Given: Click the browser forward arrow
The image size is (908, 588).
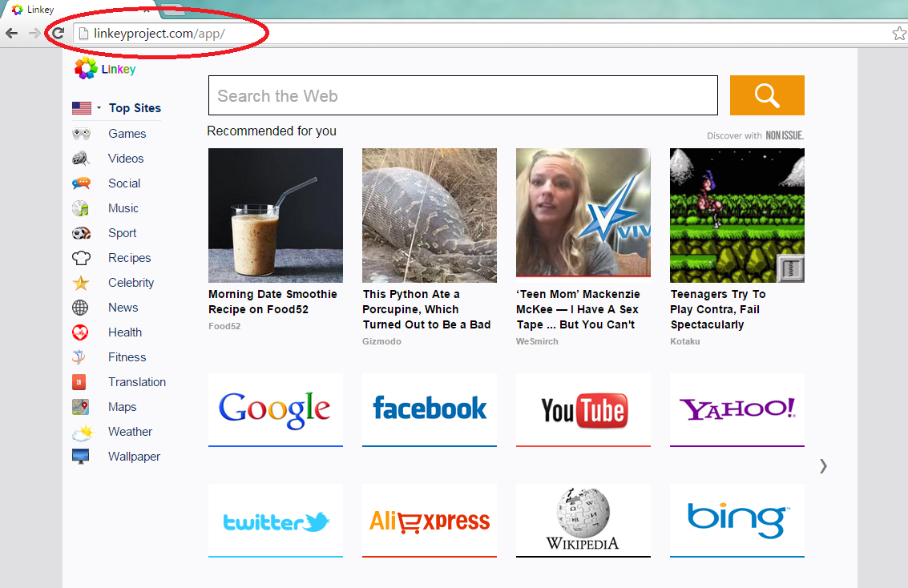Looking at the screenshot, I should (x=34, y=33).
